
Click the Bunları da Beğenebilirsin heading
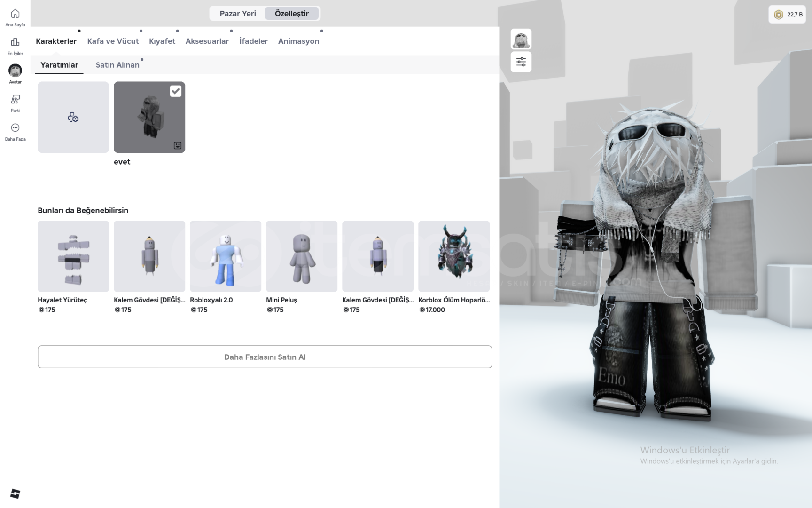83,210
